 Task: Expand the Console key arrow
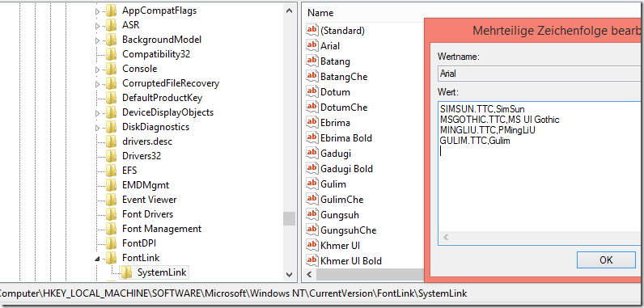97,70
